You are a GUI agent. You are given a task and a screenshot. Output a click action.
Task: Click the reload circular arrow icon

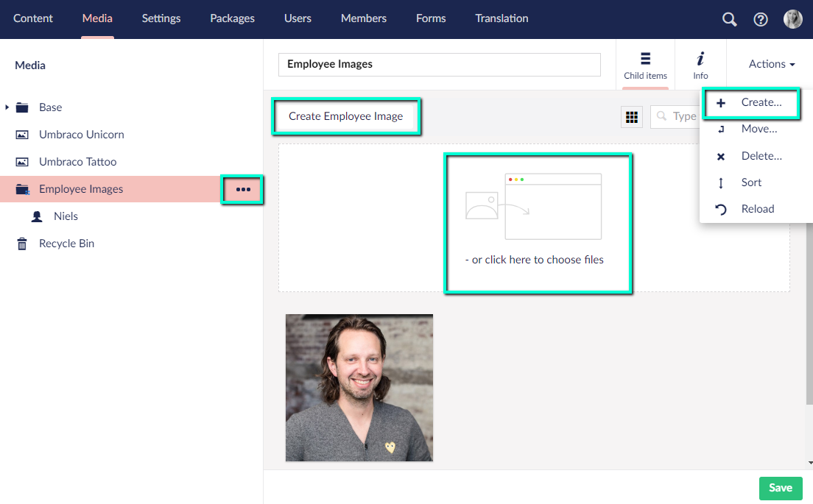click(721, 209)
